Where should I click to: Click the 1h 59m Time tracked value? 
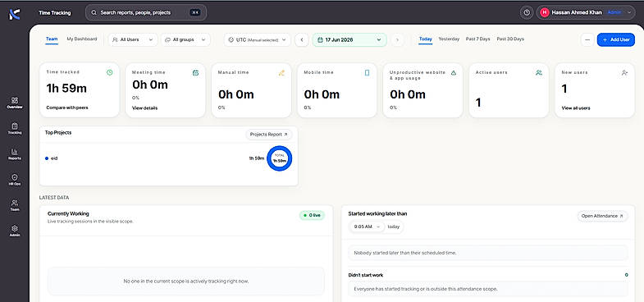[66, 89]
